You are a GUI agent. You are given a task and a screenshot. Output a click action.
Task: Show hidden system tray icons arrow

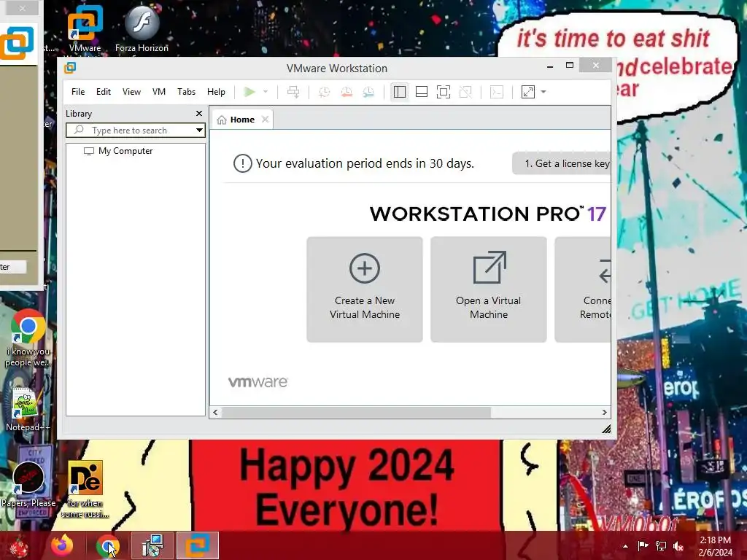pyautogui.click(x=625, y=546)
